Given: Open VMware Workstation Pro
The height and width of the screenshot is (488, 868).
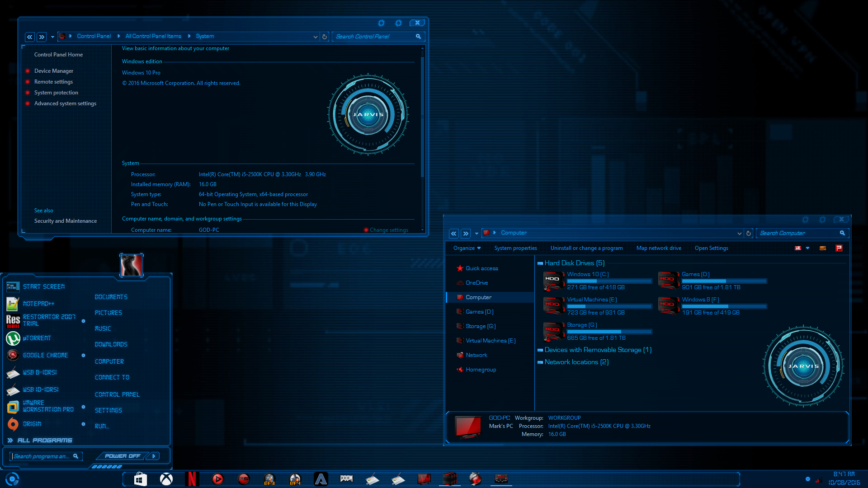Looking at the screenshot, I should click(42, 406).
